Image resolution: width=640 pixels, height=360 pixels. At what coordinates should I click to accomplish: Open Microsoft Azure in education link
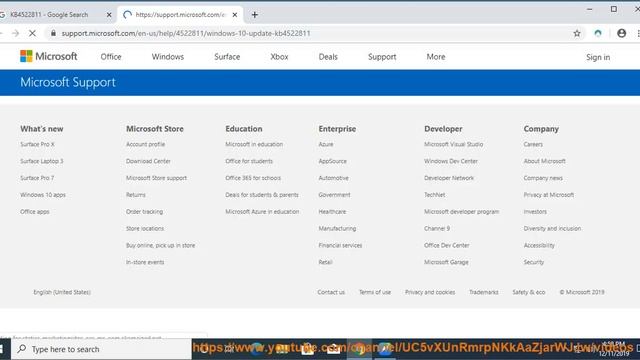pos(262,211)
